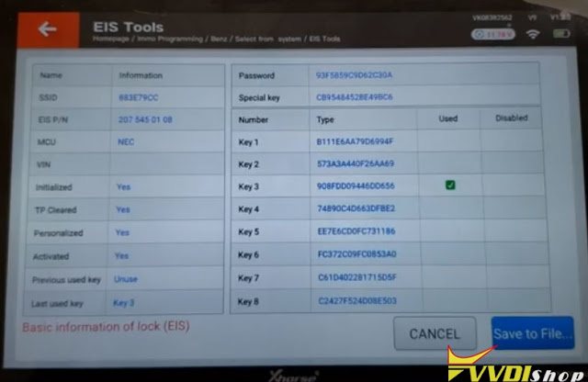Tap the Wi-Fi status icon
The image size is (588, 382).
click(533, 34)
